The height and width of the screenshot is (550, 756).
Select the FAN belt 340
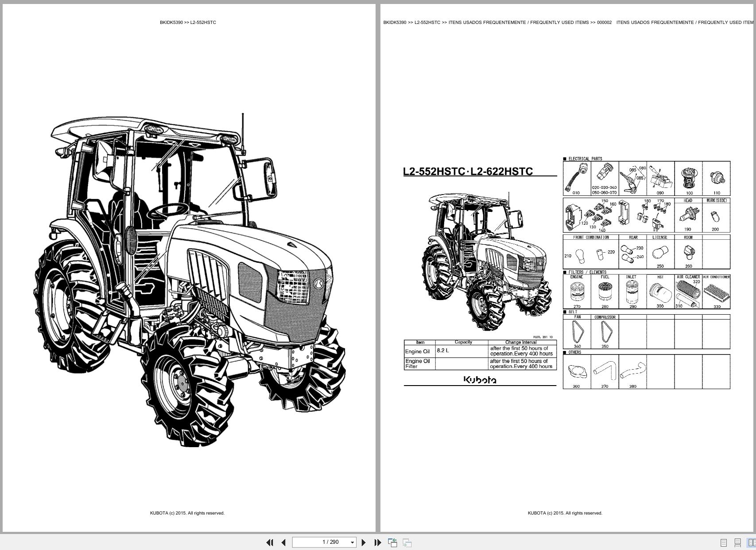tap(577, 332)
